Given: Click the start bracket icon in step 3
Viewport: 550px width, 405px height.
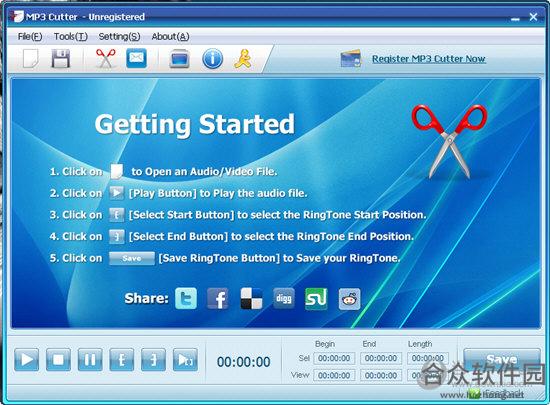Looking at the screenshot, I should (x=116, y=215).
